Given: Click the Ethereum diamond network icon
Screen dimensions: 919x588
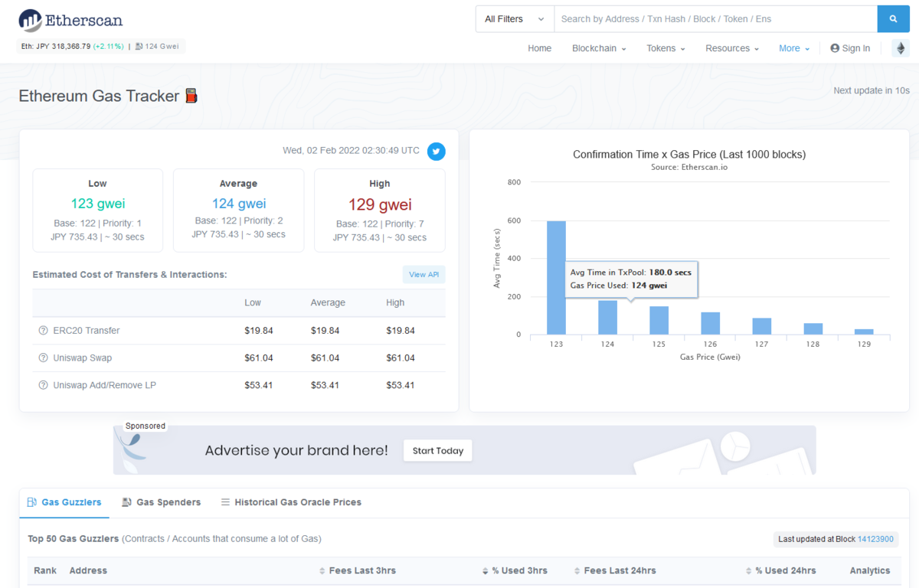Looking at the screenshot, I should [901, 48].
